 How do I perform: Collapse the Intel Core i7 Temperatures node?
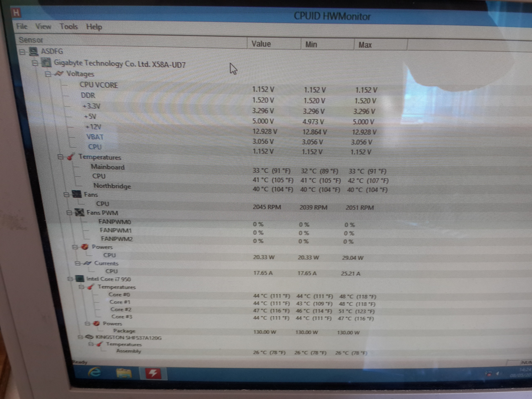tap(82, 287)
